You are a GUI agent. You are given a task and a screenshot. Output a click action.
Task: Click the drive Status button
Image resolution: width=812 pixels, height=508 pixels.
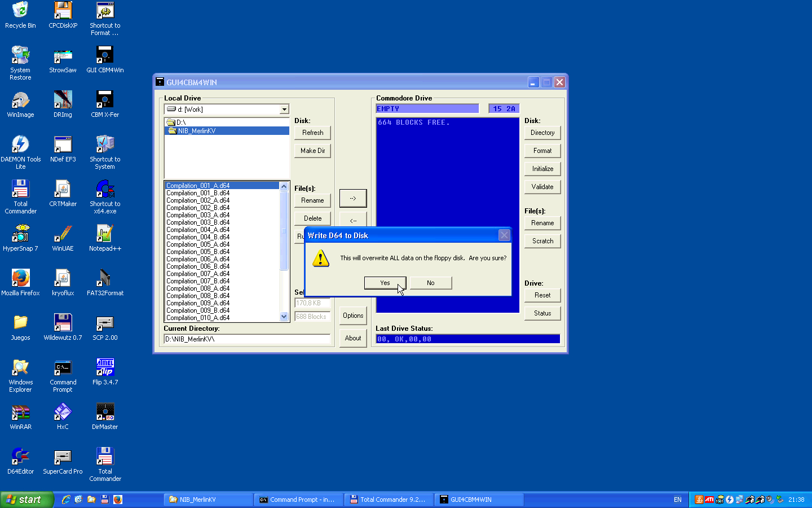tap(542, 313)
